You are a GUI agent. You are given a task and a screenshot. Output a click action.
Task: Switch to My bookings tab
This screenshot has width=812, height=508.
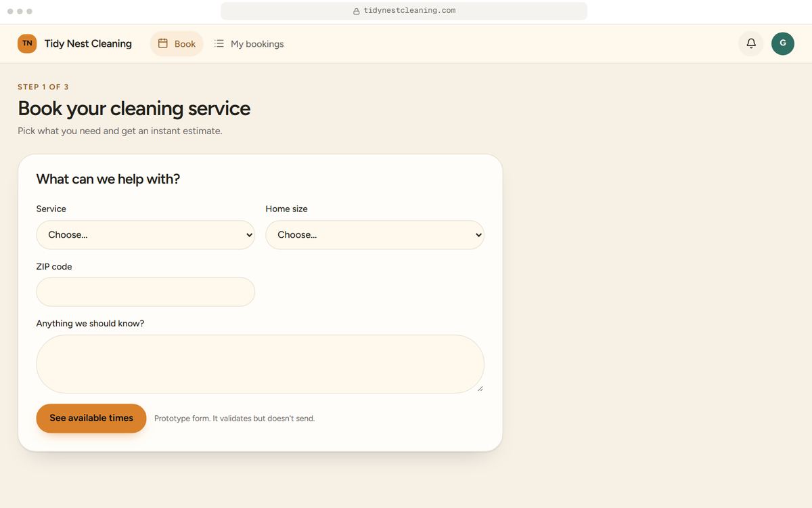pos(249,43)
